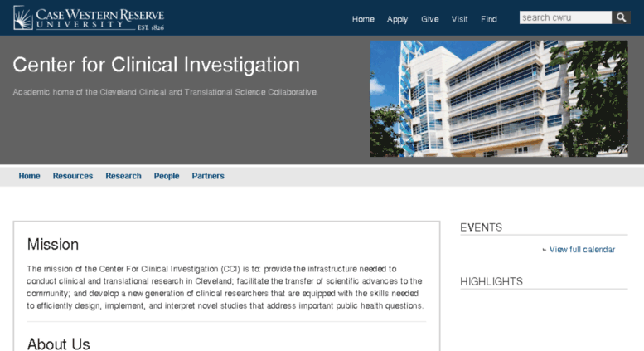The width and height of the screenshot is (644, 351).
Task: Click the arrow bullet before View full calendar
Action: (x=545, y=250)
